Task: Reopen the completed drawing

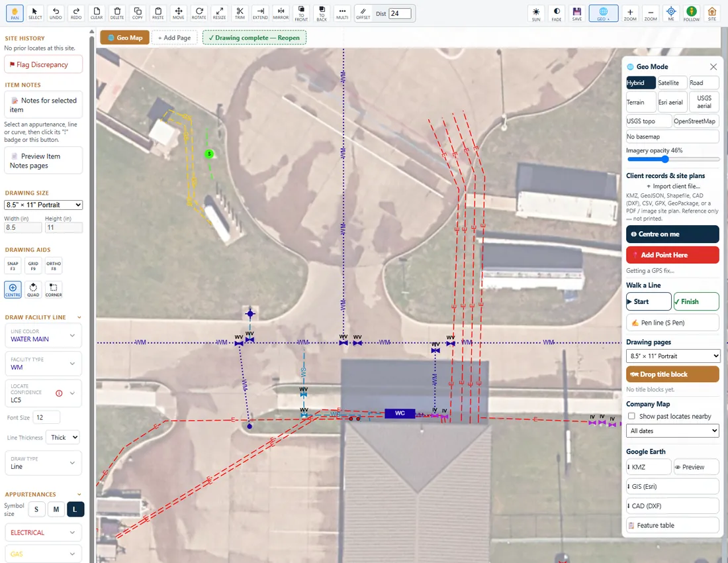Action: tap(254, 38)
